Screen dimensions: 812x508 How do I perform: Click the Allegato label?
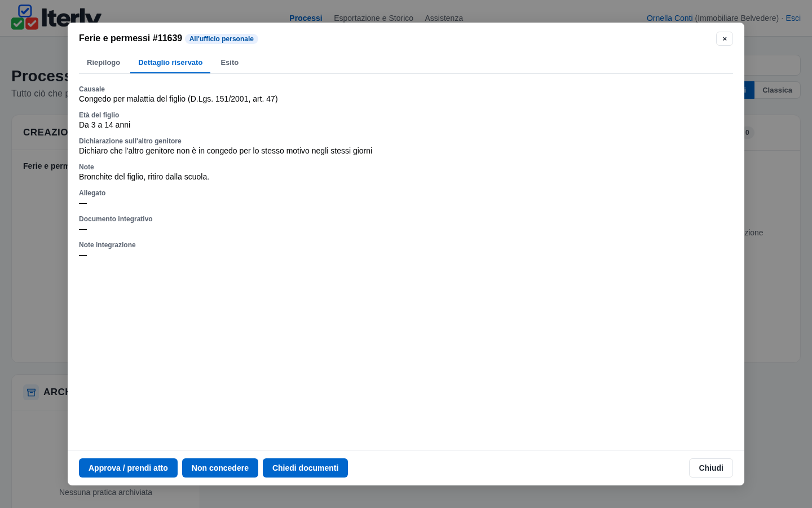point(92,193)
